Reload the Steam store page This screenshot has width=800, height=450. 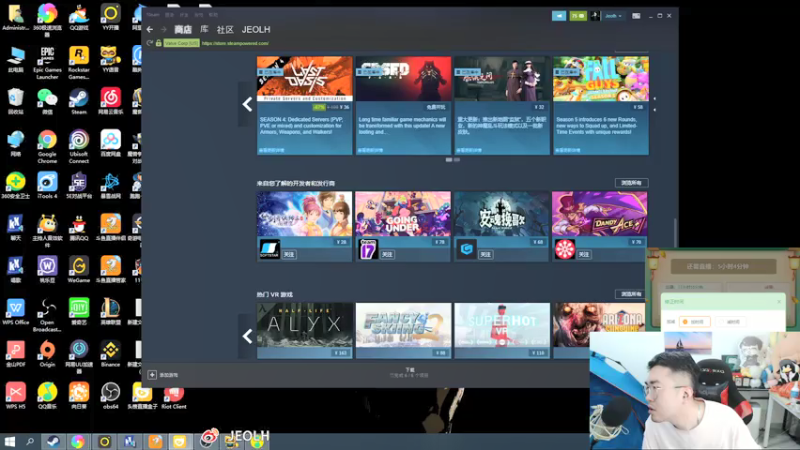pyautogui.click(x=149, y=43)
